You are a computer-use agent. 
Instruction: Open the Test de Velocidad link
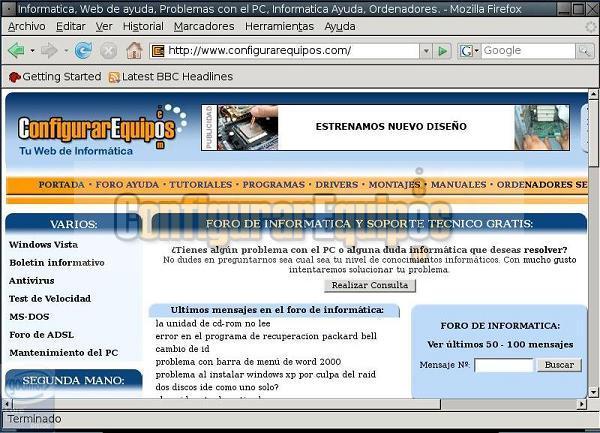click(x=50, y=298)
